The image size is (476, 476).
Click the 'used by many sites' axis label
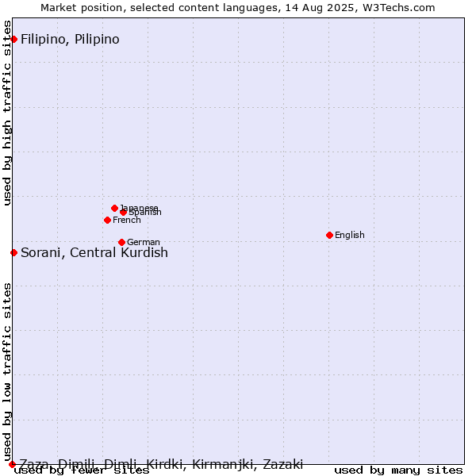click(x=398, y=470)
